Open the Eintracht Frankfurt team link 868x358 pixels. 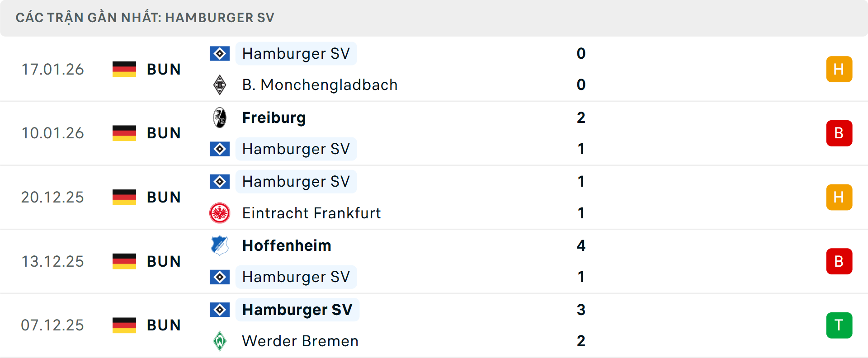click(311, 213)
